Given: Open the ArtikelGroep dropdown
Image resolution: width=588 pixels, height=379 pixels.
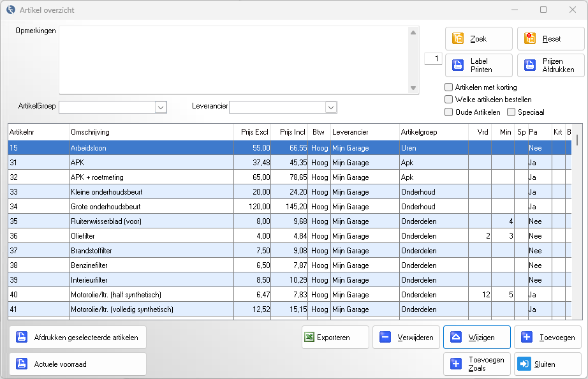Looking at the screenshot, I should [161, 107].
